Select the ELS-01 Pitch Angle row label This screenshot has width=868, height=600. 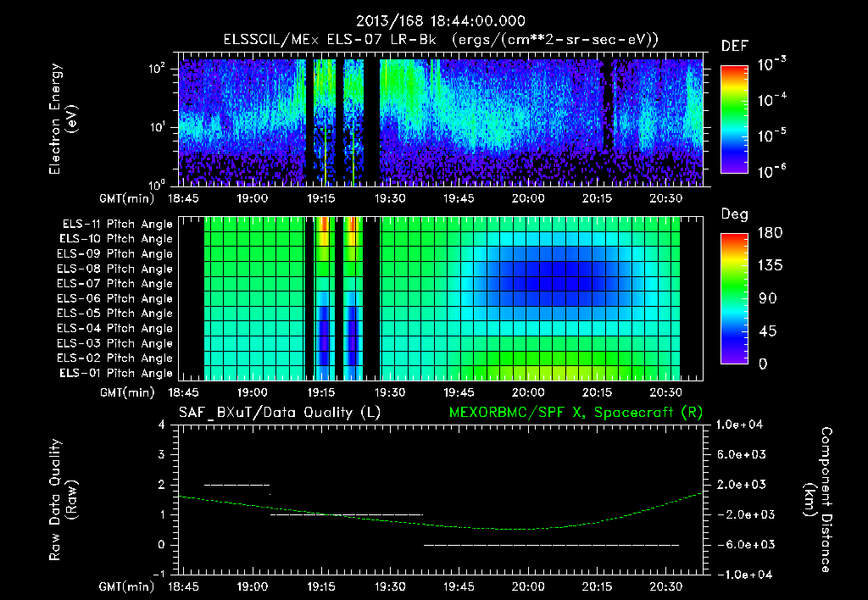[x=116, y=373]
